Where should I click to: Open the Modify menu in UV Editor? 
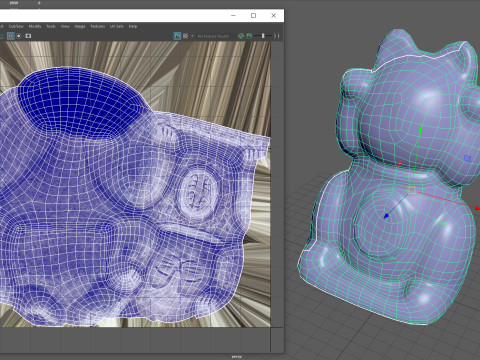[35, 26]
